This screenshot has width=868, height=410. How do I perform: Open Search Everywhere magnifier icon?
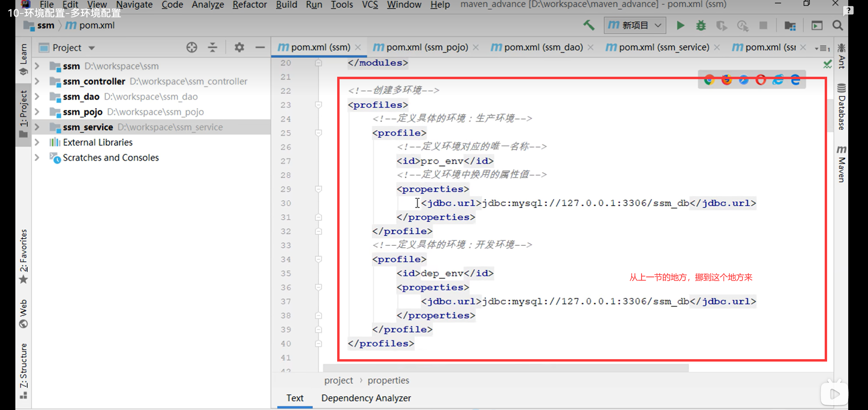[x=838, y=26]
